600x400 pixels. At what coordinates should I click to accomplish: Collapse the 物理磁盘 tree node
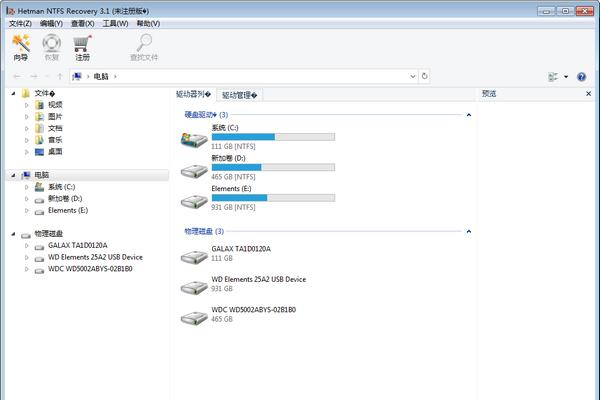pyautogui.click(x=13, y=234)
